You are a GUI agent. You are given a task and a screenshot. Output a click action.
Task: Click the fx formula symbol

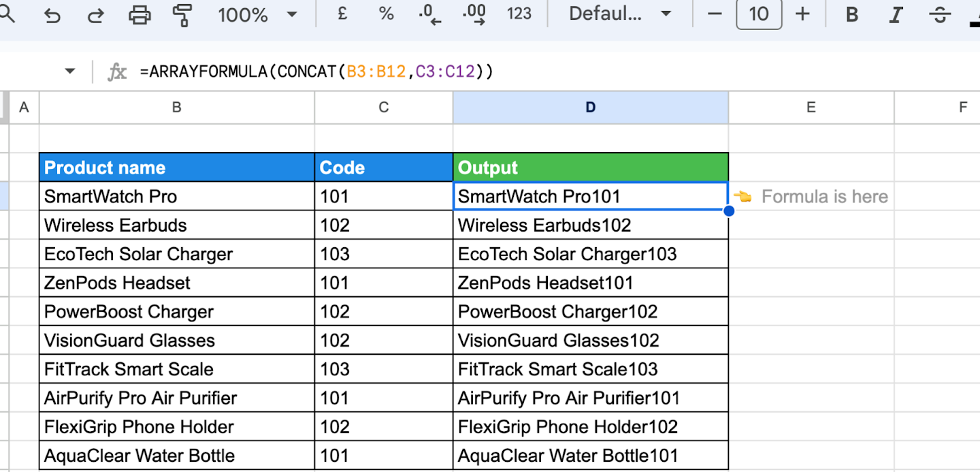click(x=117, y=71)
